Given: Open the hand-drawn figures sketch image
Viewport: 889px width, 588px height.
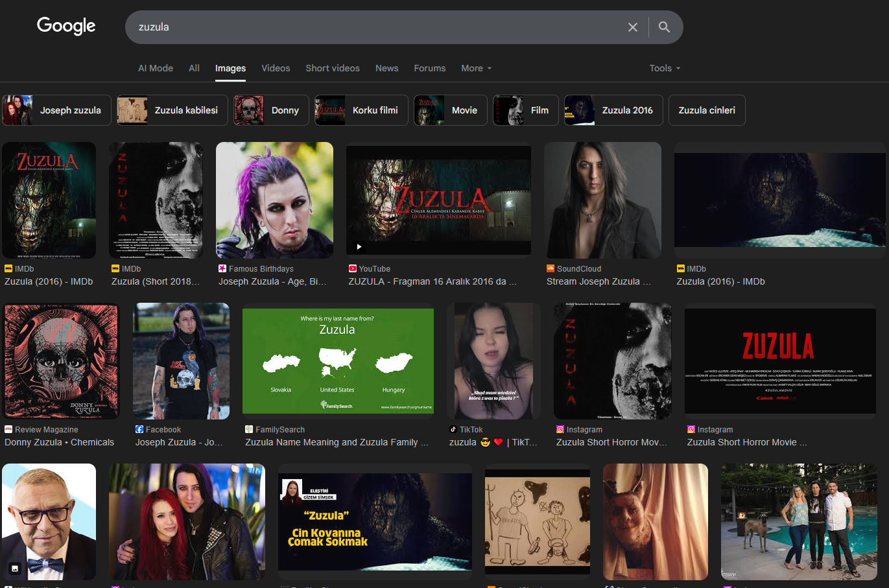Looking at the screenshot, I should 538,522.
